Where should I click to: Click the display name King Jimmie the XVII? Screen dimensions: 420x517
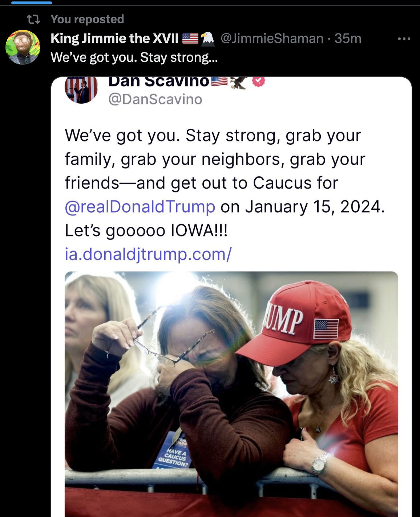[114, 38]
